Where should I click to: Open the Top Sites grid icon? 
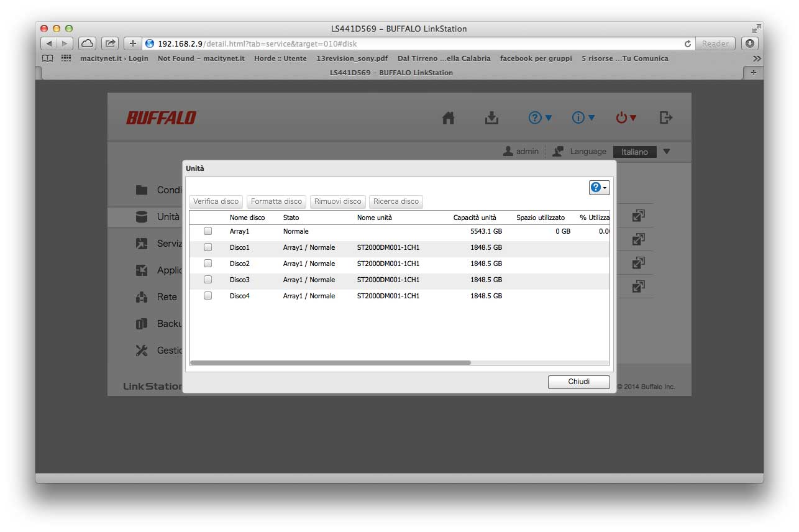(66, 58)
